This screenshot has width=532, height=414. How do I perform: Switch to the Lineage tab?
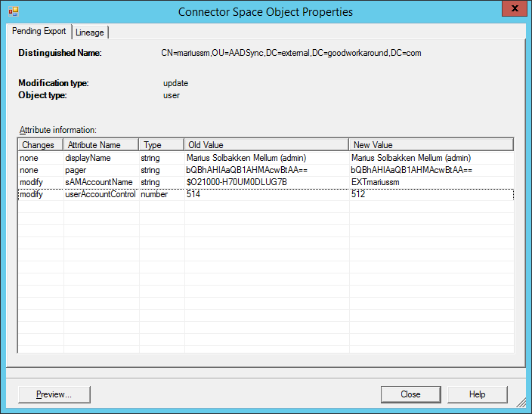coord(90,32)
